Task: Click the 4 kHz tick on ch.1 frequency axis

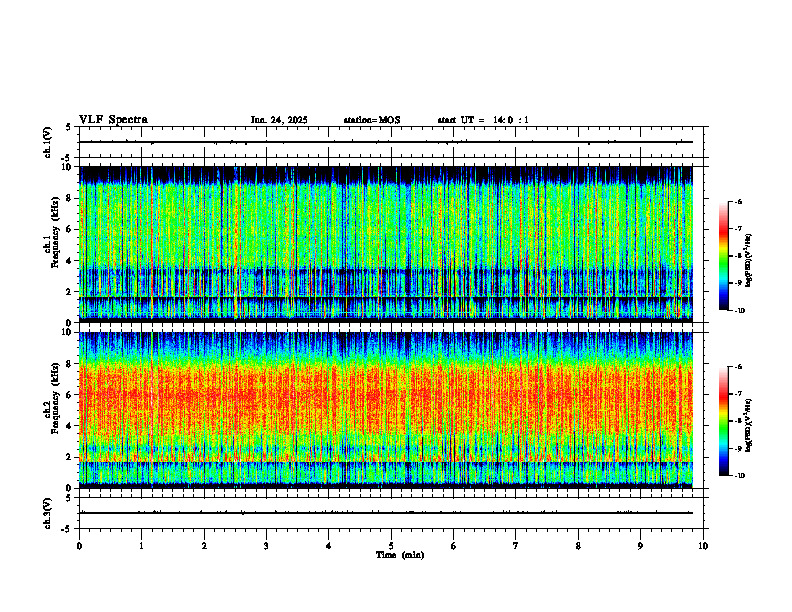Action: [70, 261]
